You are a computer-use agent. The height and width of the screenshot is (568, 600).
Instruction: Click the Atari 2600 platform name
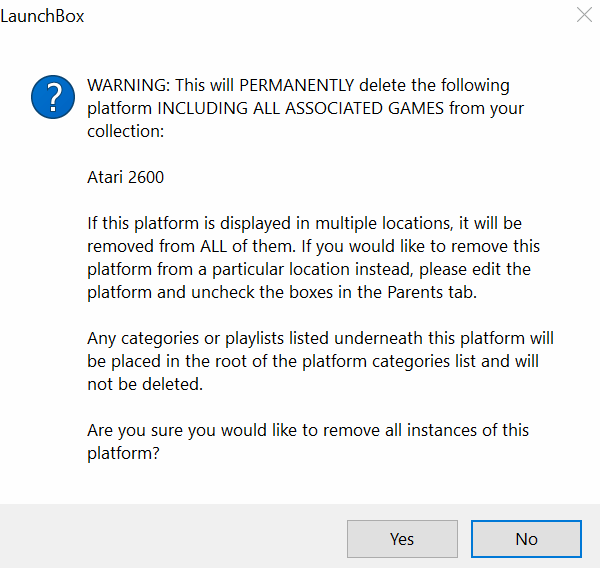pos(126,177)
